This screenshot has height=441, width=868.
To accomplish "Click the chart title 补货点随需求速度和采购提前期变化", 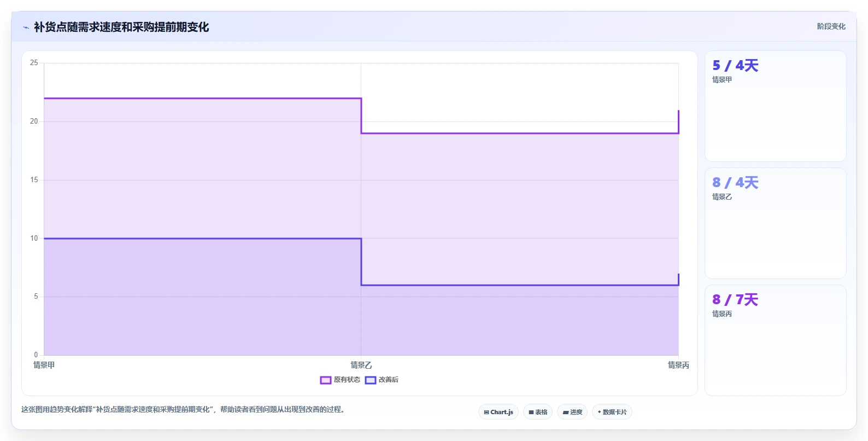I will (x=121, y=27).
